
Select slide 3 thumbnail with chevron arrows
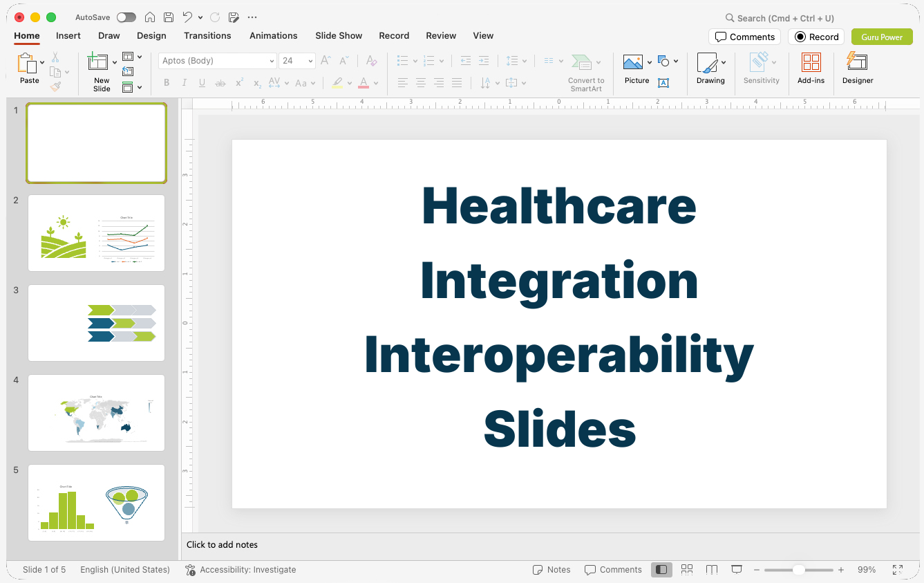click(x=97, y=323)
